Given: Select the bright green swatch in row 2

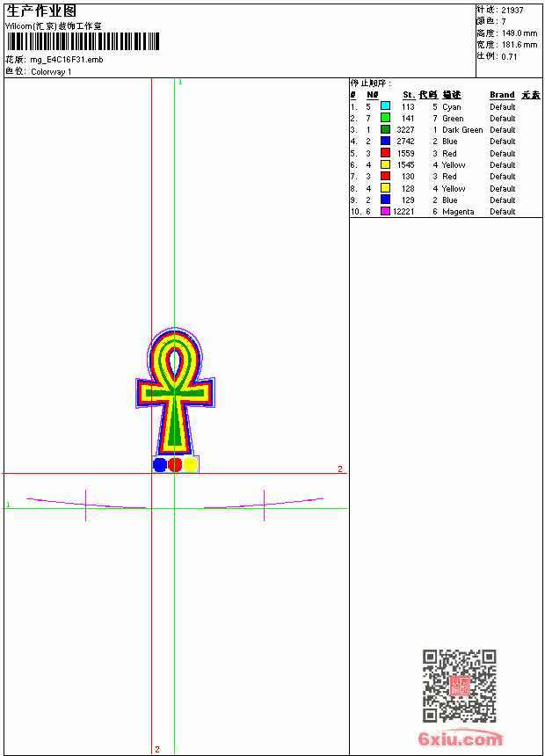Looking at the screenshot, I should 385,118.
